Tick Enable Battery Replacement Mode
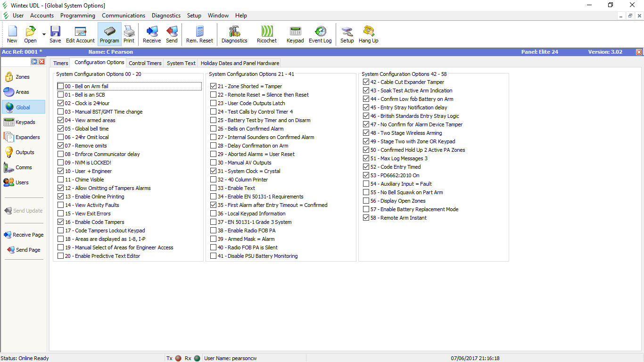 point(366,210)
